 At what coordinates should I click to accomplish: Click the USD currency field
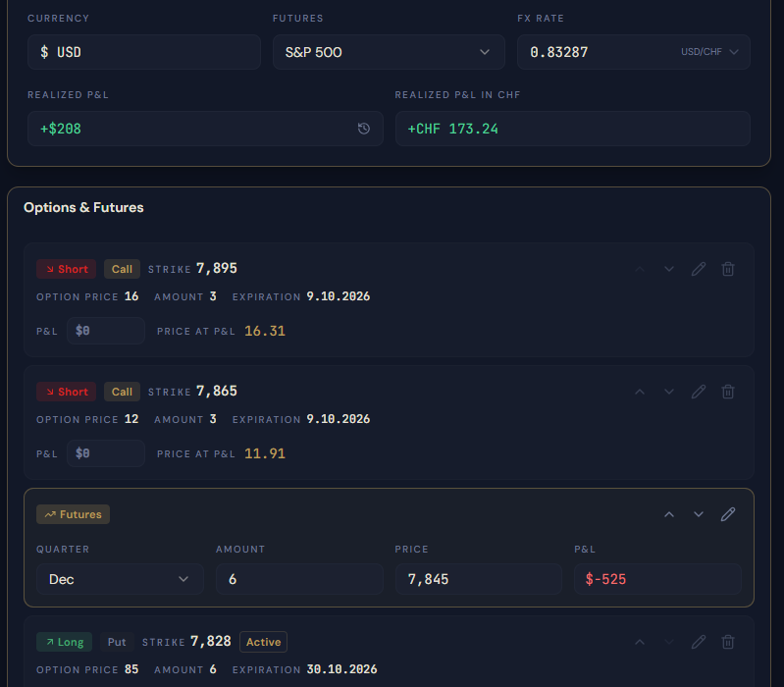pos(144,52)
